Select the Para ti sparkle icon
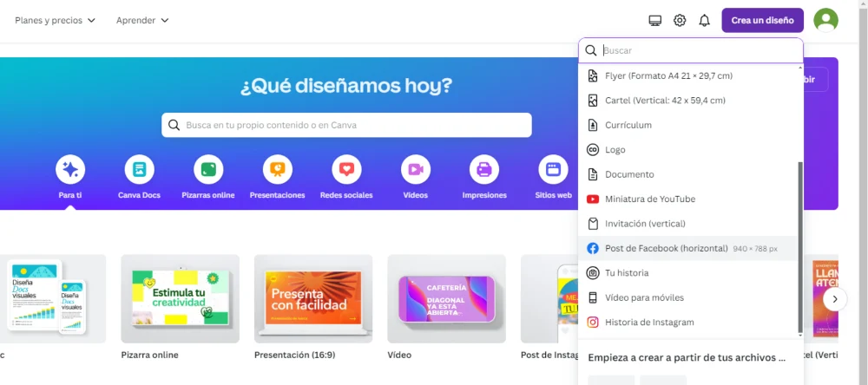Image resolution: width=868 pixels, height=385 pixels. point(70,169)
